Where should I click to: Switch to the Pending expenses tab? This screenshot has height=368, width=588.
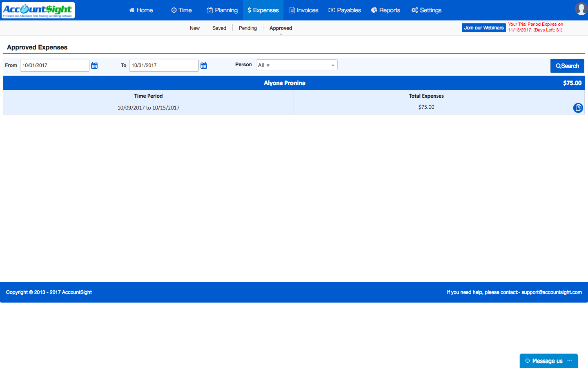coord(247,28)
